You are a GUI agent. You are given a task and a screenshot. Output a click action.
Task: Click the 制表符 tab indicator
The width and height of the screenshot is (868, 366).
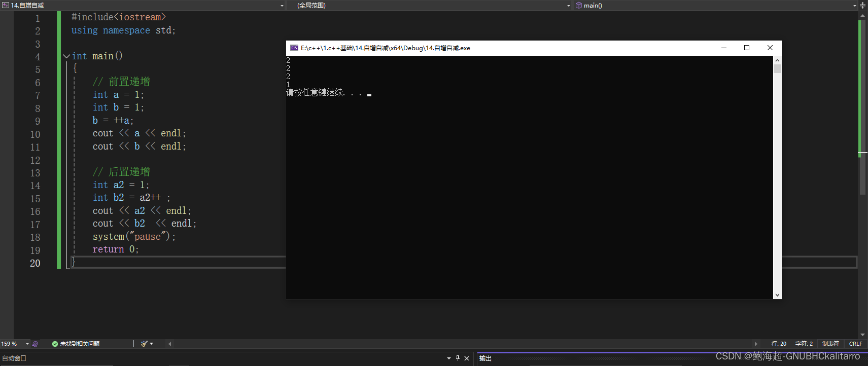830,344
